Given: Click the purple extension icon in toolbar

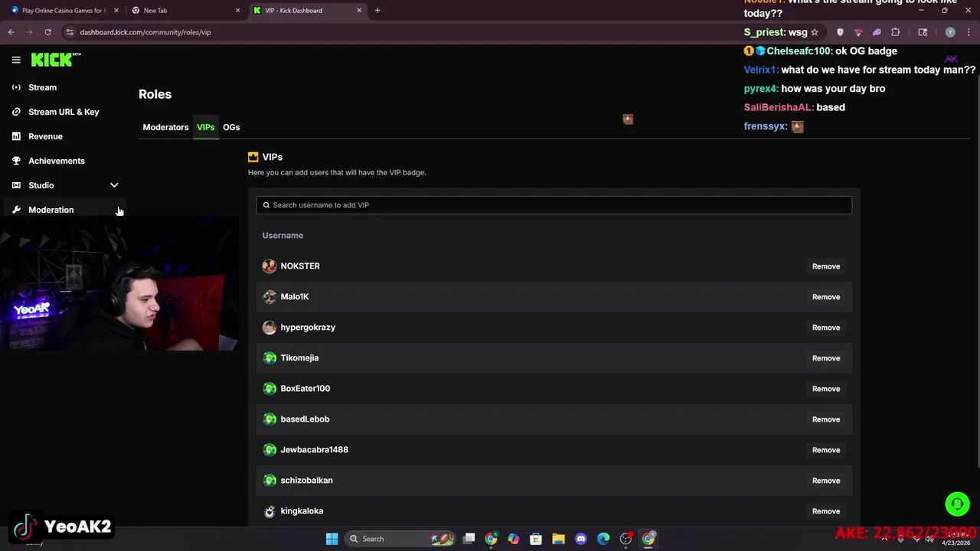Looking at the screenshot, I should [877, 32].
